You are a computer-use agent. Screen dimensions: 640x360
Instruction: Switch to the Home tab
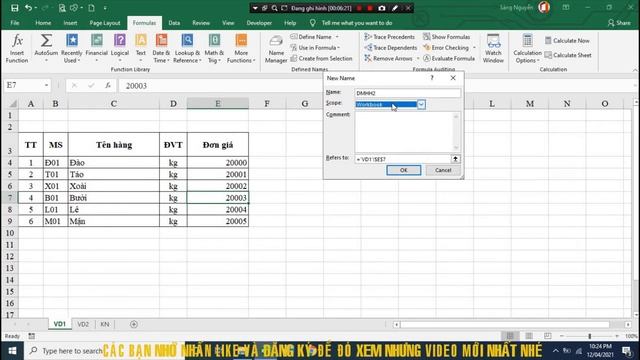(43, 23)
